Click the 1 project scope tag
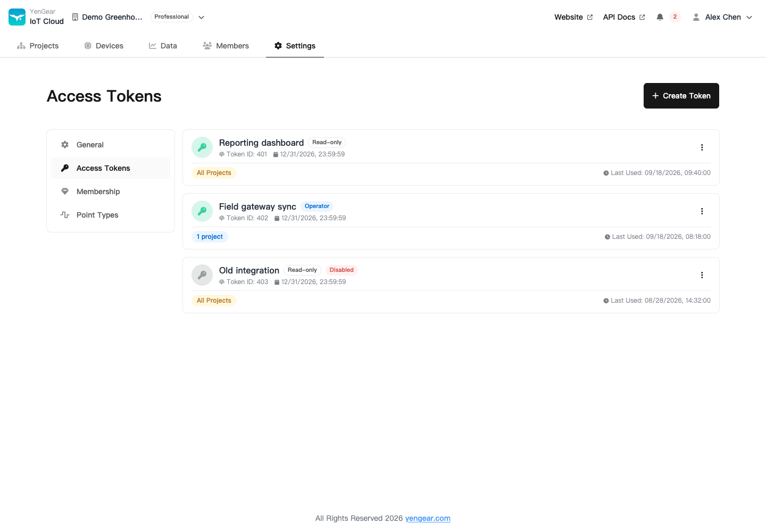Screen dimensions: 766x532 (210, 237)
